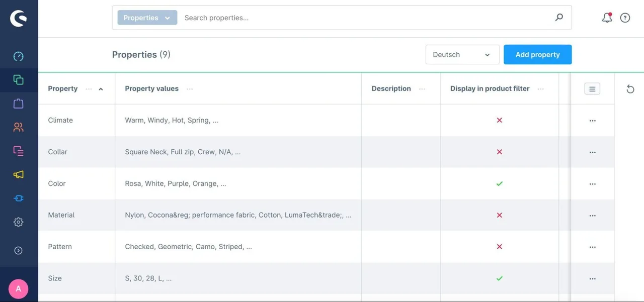Open Property column options dots

point(89,89)
